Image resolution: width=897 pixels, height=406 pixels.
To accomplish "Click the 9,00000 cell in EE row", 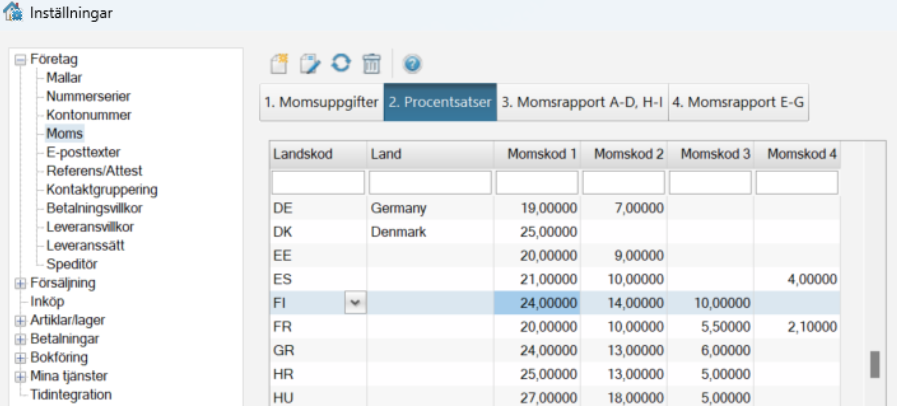I will pyautogui.click(x=624, y=256).
